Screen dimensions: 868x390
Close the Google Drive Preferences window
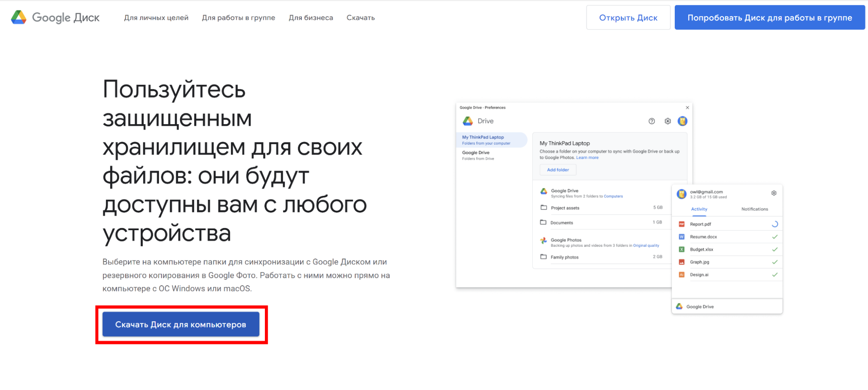pos(687,108)
